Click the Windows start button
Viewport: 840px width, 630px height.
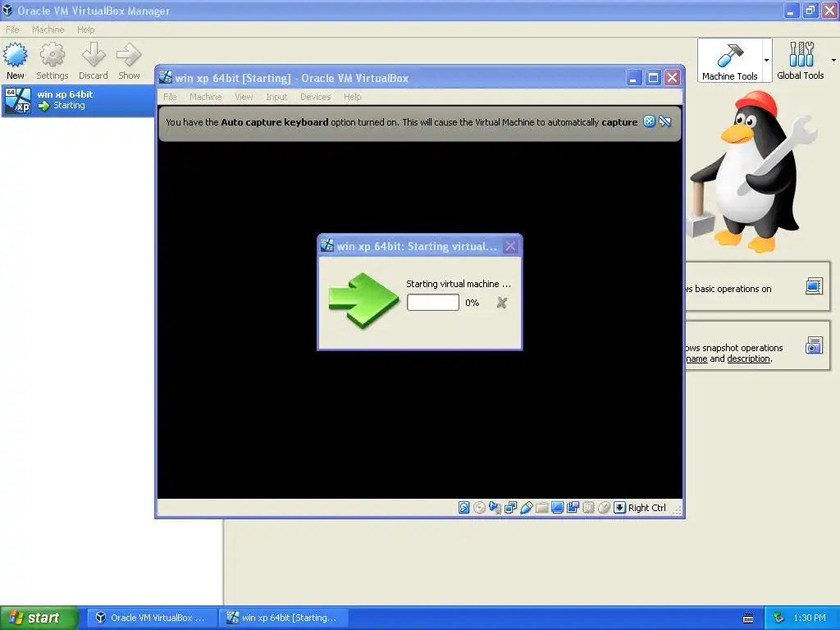pyautogui.click(x=39, y=618)
